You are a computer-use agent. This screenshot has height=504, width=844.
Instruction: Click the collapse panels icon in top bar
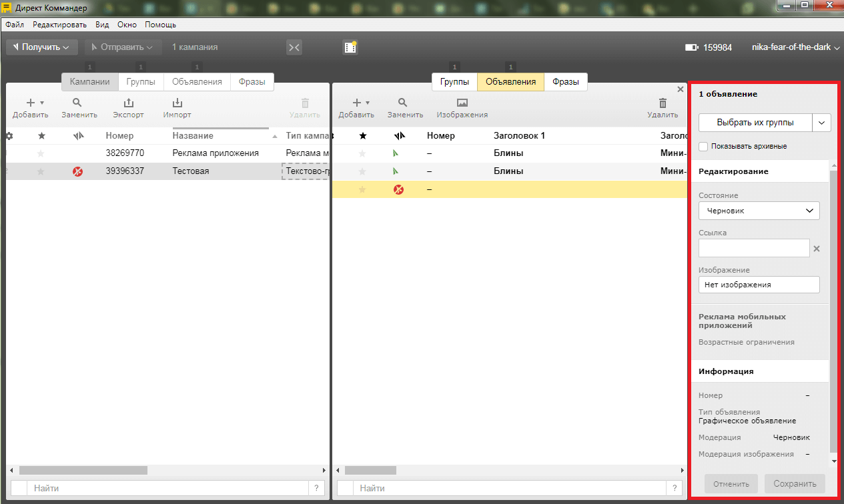pos(294,47)
